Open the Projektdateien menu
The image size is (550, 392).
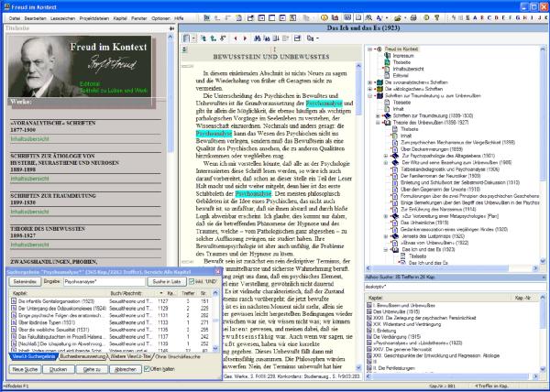click(x=94, y=18)
